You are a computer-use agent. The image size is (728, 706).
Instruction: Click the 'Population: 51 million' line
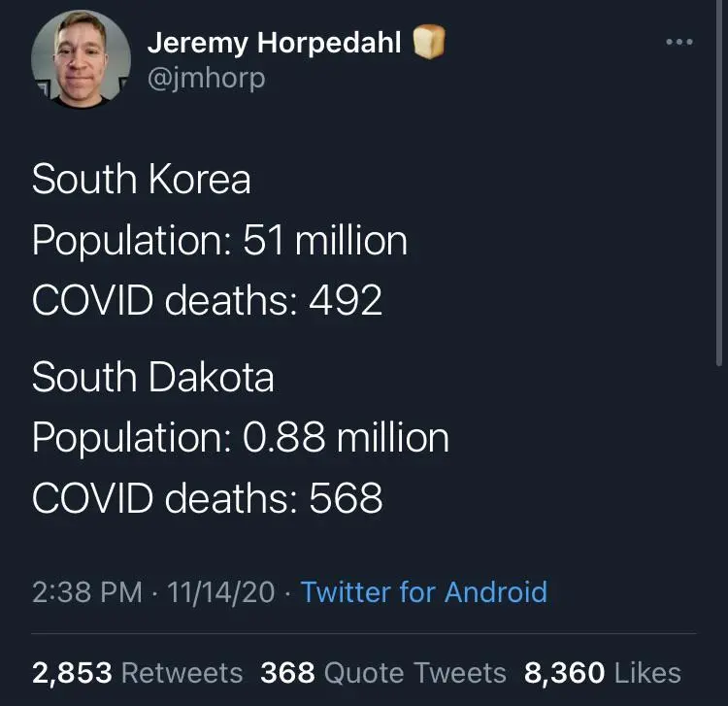219,241
